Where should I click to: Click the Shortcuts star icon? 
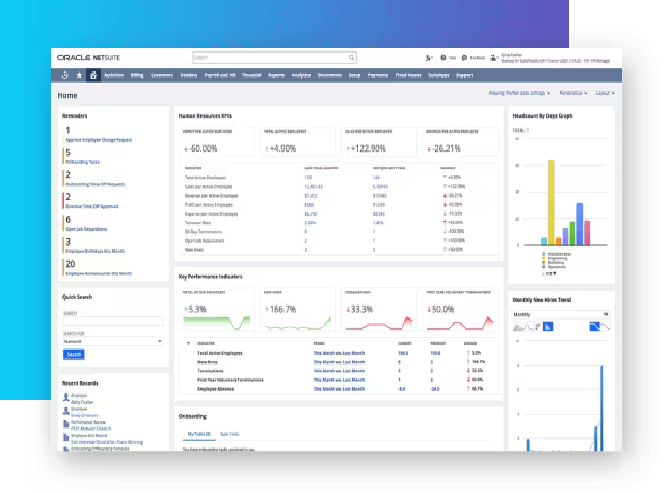tap(78, 75)
